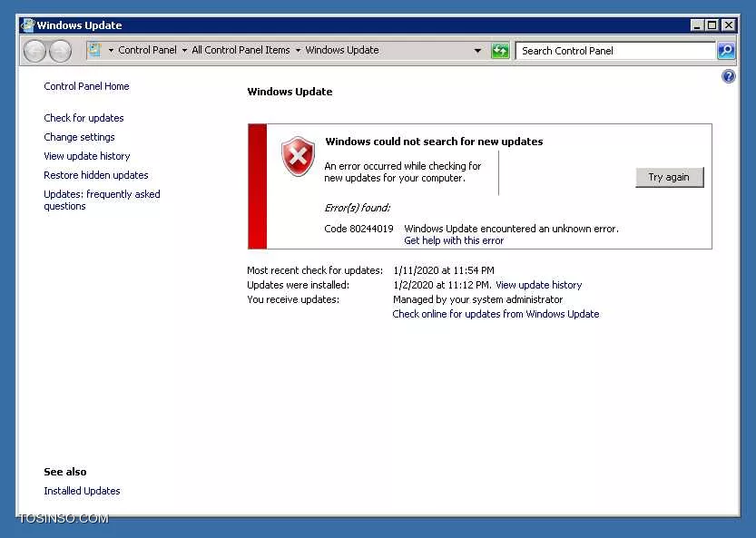Expand dropdown arrow before Control Panel

pos(111,50)
